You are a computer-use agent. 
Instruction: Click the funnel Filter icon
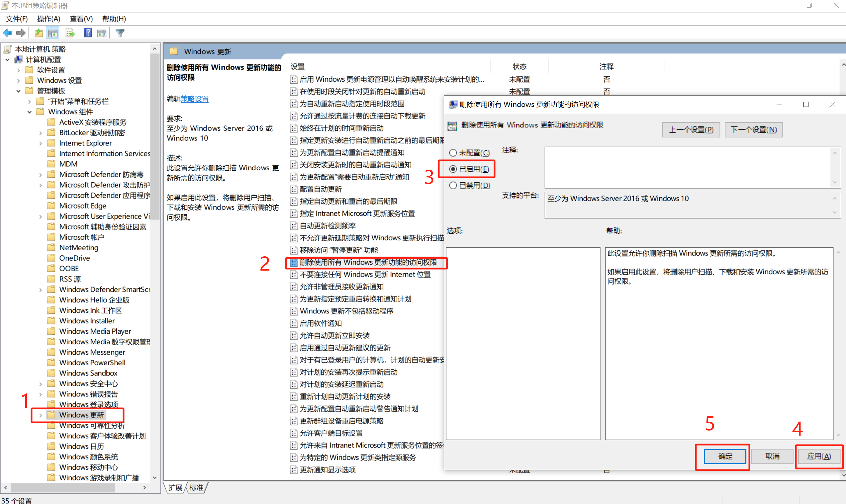point(120,33)
